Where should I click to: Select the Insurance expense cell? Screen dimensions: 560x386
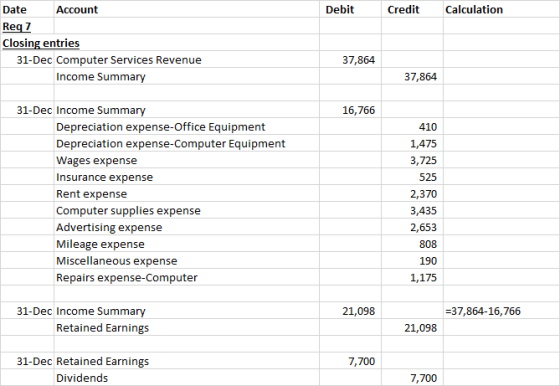186,177
